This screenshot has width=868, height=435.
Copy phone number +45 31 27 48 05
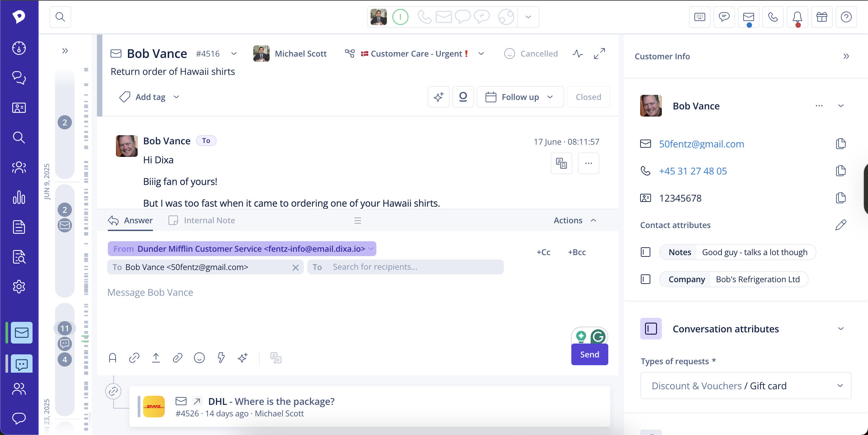(x=841, y=171)
